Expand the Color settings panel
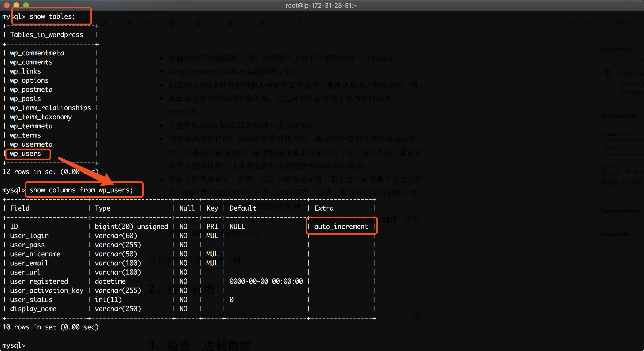 click(x=620, y=211)
